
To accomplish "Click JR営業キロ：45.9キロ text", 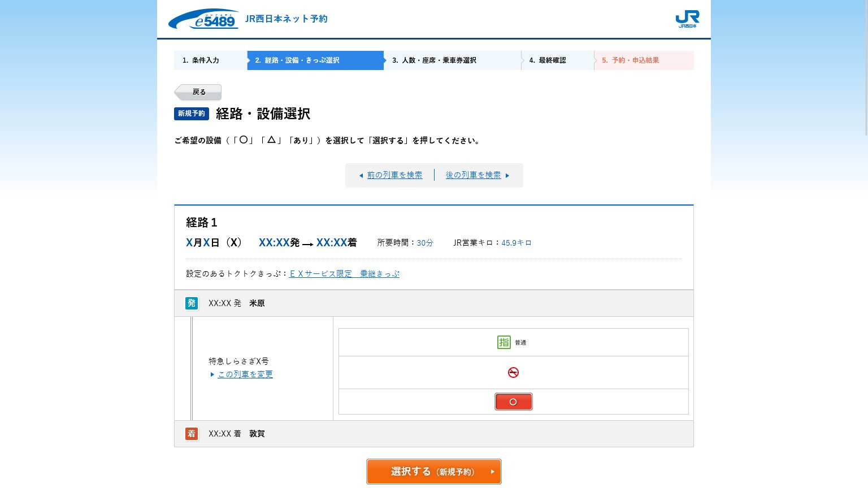I will click(x=492, y=243).
